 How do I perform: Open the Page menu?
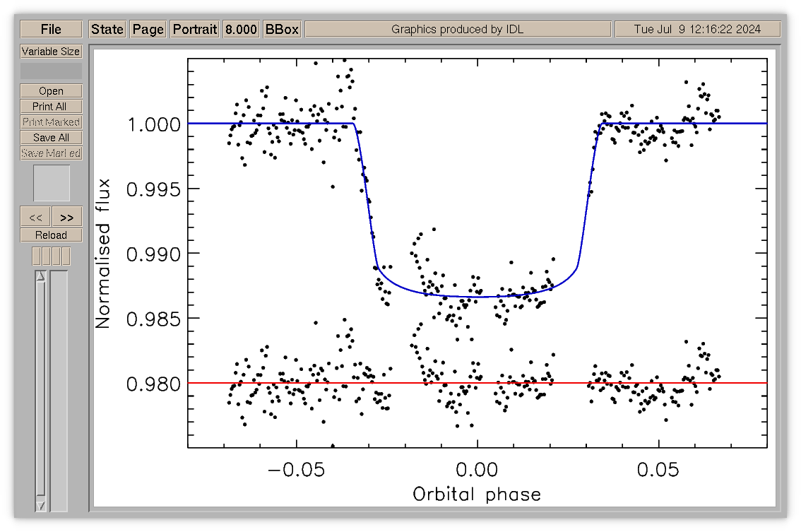click(x=148, y=29)
